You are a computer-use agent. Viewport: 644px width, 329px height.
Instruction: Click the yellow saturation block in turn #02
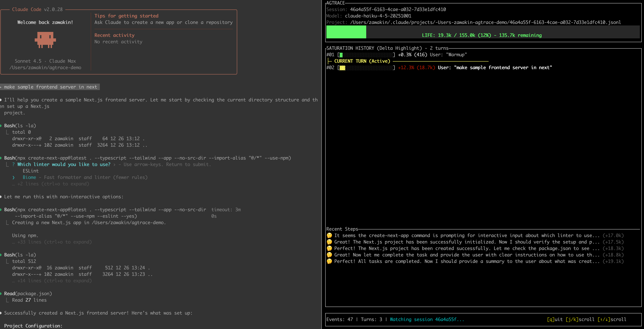point(342,68)
